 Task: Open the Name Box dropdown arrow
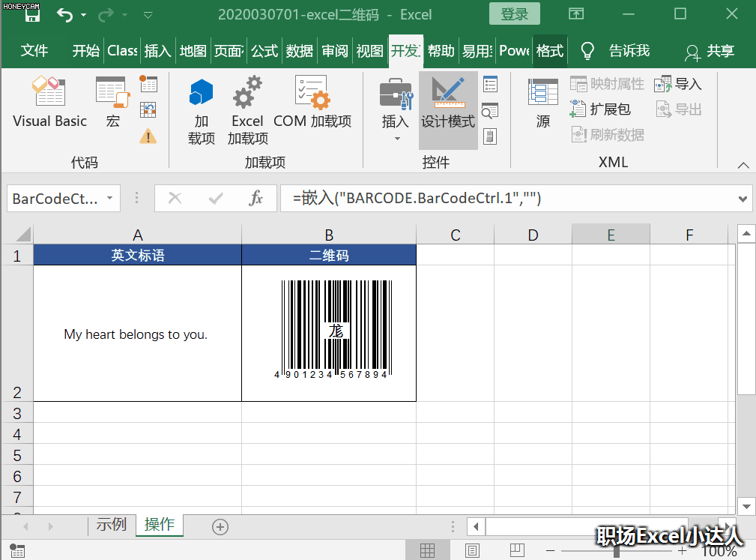110,198
